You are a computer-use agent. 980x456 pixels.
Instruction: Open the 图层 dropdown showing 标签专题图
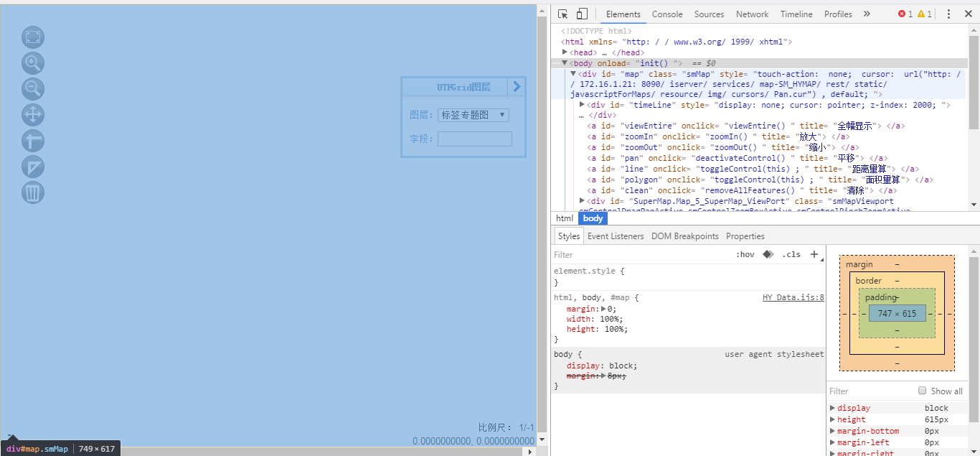[473, 115]
